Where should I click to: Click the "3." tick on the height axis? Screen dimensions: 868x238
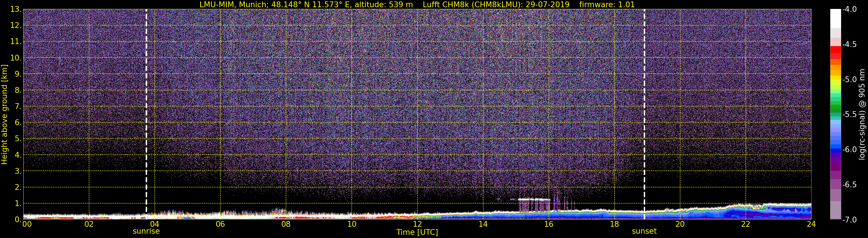[x=18, y=171]
